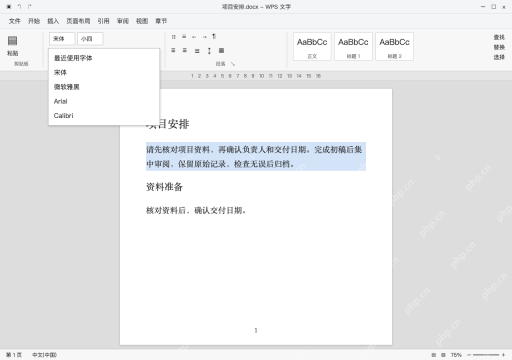
Task: Open the 页面布局 tab
Action: (x=78, y=21)
